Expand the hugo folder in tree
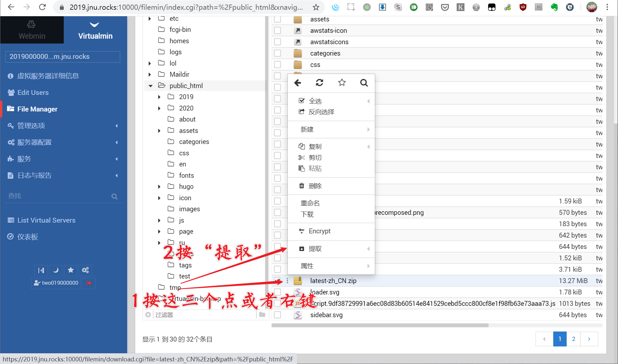 [159, 187]
